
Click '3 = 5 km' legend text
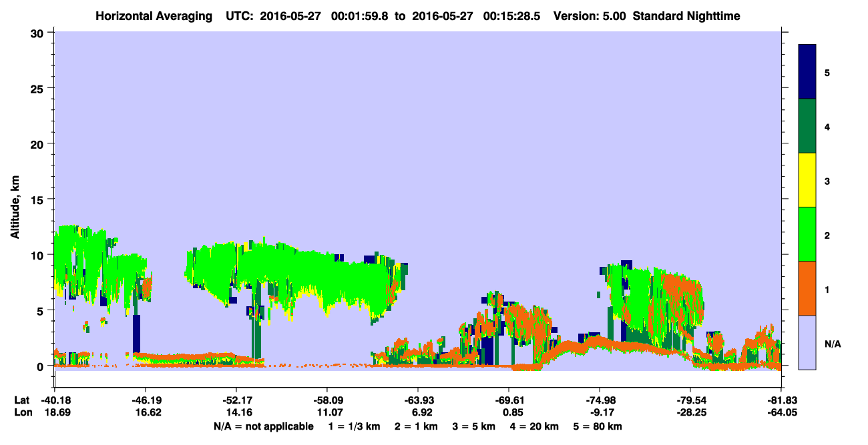click(473, 426)
